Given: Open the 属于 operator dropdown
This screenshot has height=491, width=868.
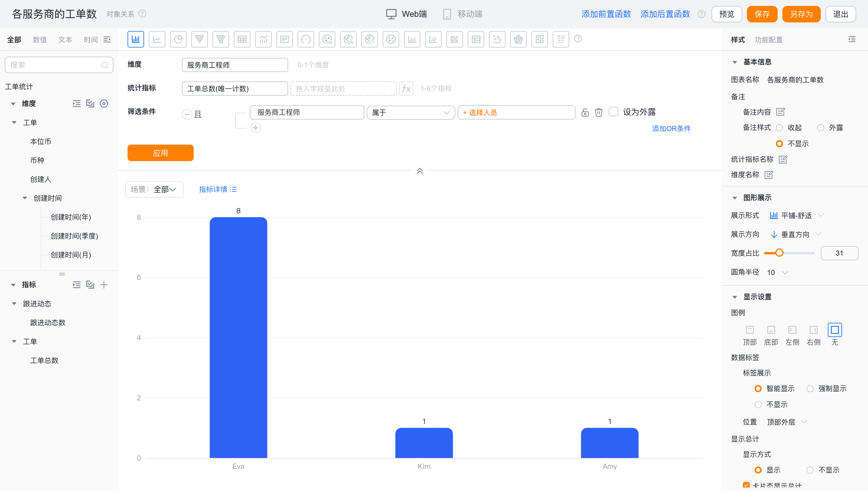Looking at the screenshot, I should tap(411, 112).
